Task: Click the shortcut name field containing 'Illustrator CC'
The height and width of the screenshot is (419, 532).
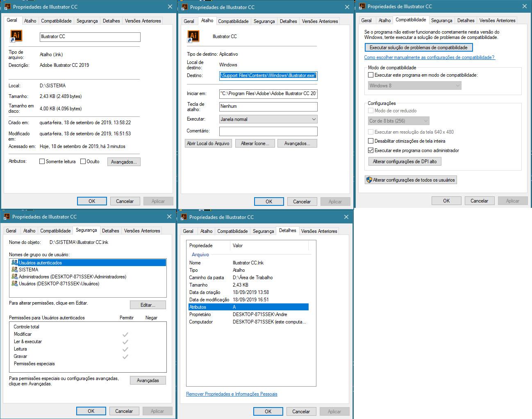Action: [90, 37]
